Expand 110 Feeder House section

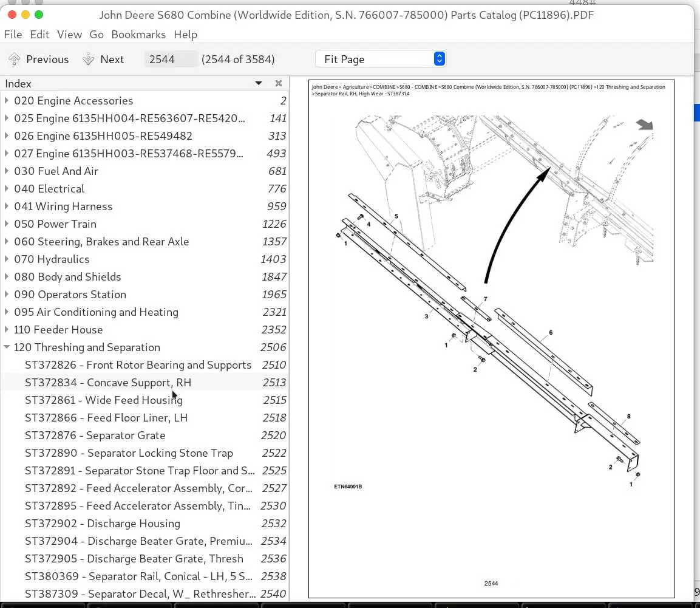6,330
